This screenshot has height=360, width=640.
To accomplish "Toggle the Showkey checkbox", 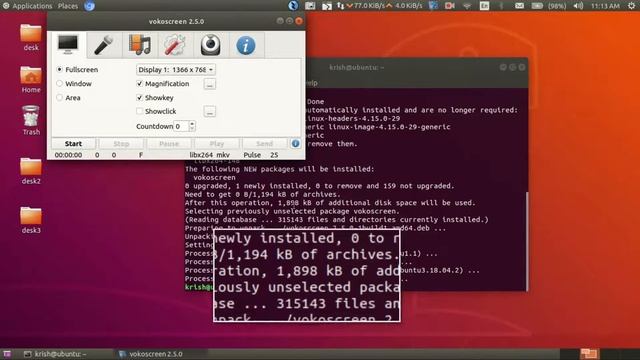I will [x=155, y=98].
